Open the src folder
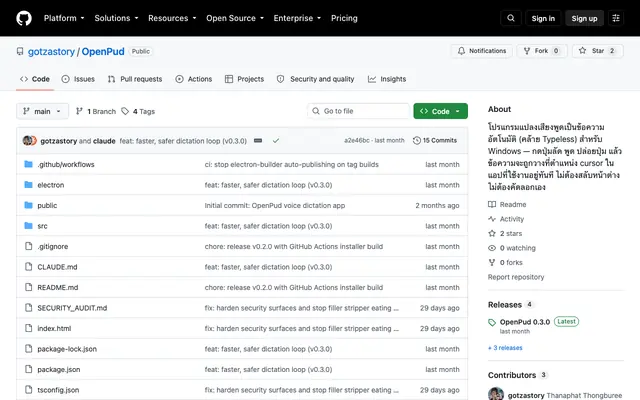 pyautogui.click(x=42, y=226)
